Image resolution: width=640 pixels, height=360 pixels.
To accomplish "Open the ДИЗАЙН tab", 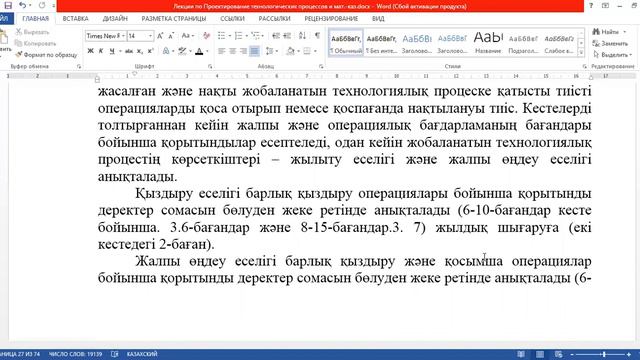I will coord(115,18).
